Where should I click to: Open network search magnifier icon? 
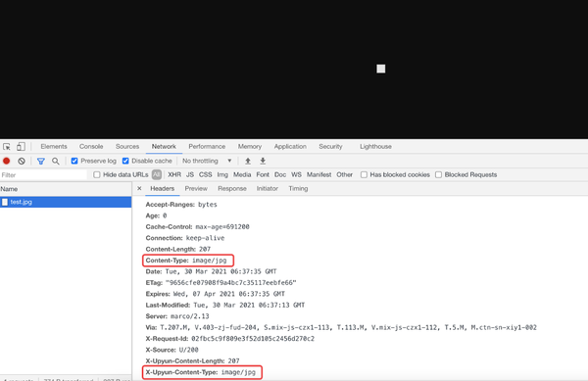pos(56,161)
